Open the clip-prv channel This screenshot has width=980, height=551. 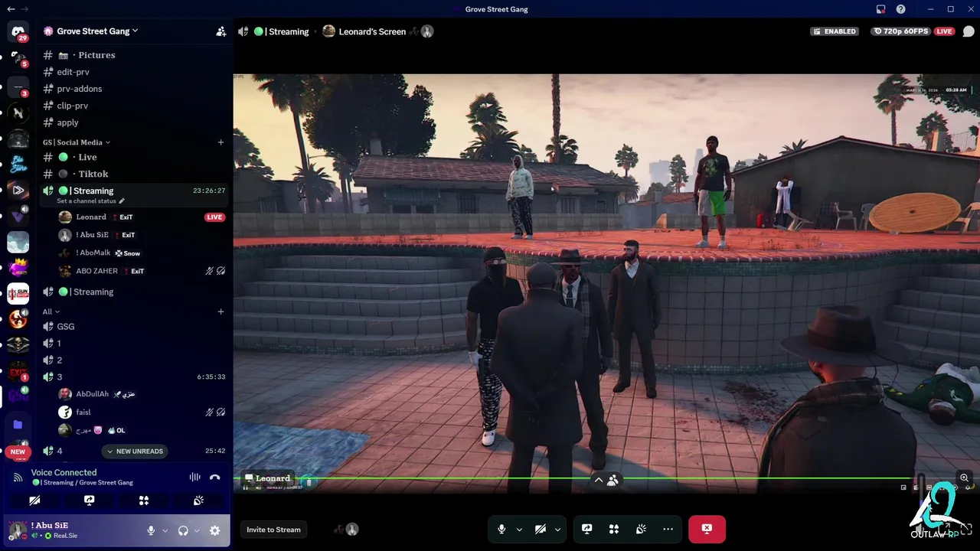coord(136,106)
